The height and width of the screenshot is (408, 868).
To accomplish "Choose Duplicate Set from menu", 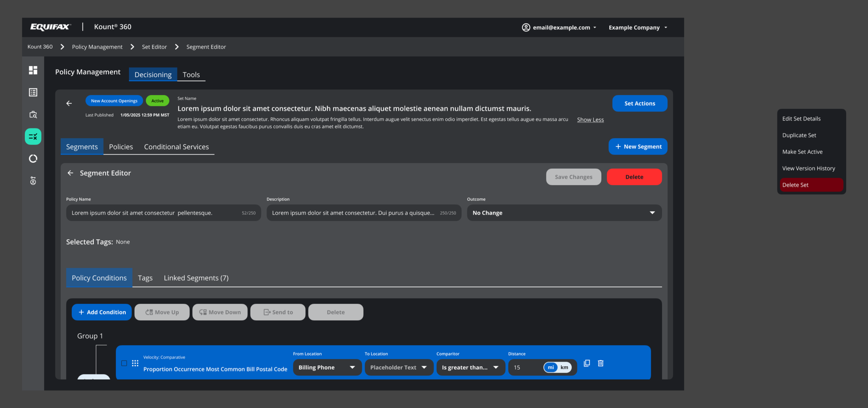I will tap(811, 135).
